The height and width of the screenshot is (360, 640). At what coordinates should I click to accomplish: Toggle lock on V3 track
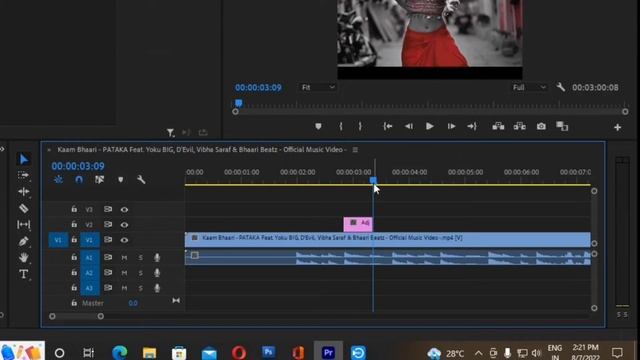click(74, 209)
